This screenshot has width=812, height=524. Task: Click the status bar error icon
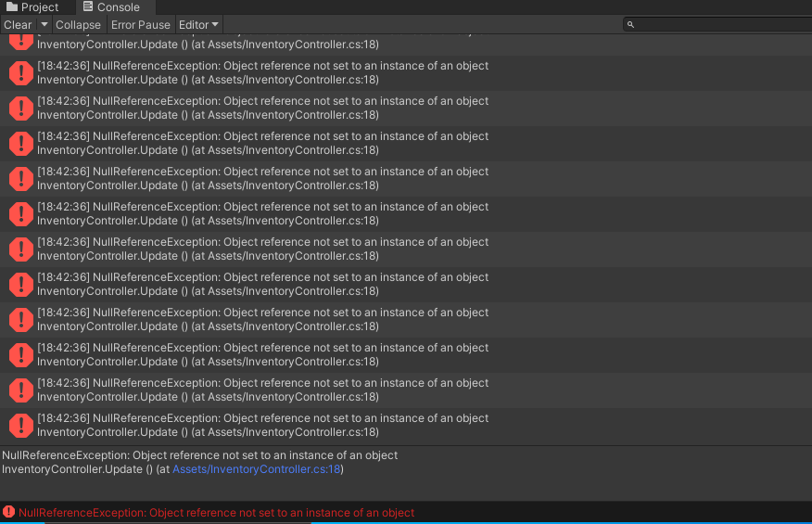8,512
